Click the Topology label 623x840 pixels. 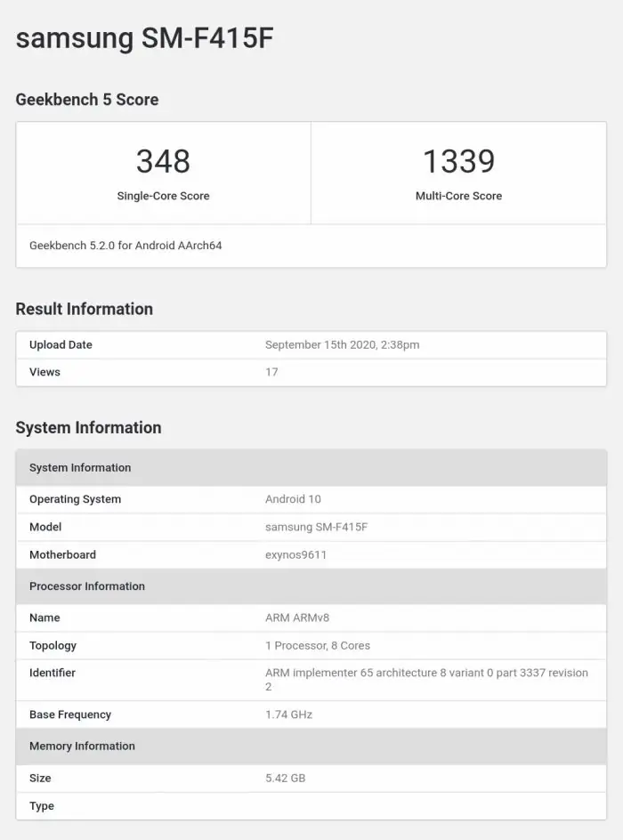click(53, 645)
